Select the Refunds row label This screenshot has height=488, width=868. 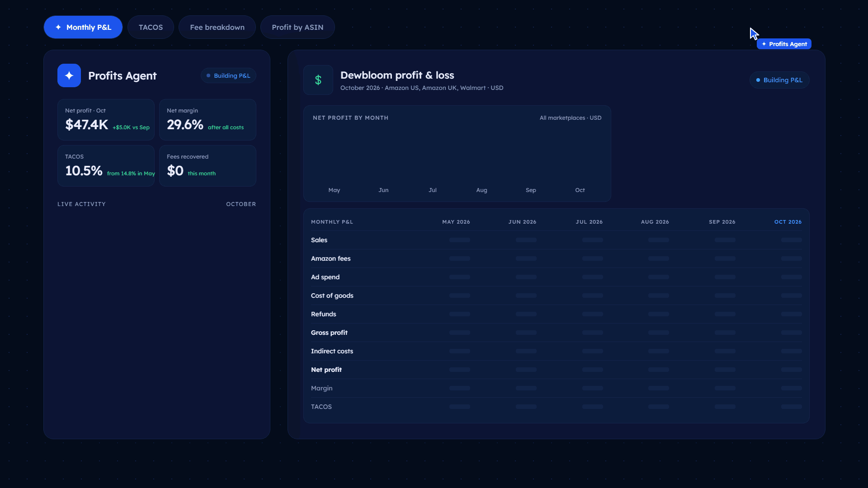(x=324, y=314)
